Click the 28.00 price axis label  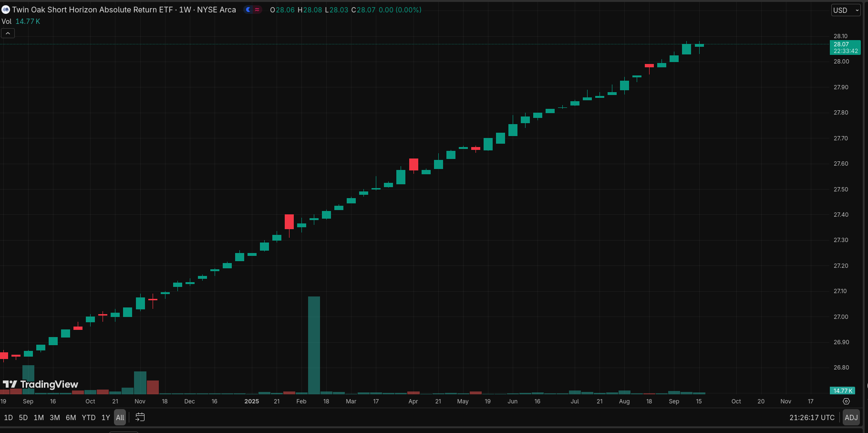(x=841, y=62)
